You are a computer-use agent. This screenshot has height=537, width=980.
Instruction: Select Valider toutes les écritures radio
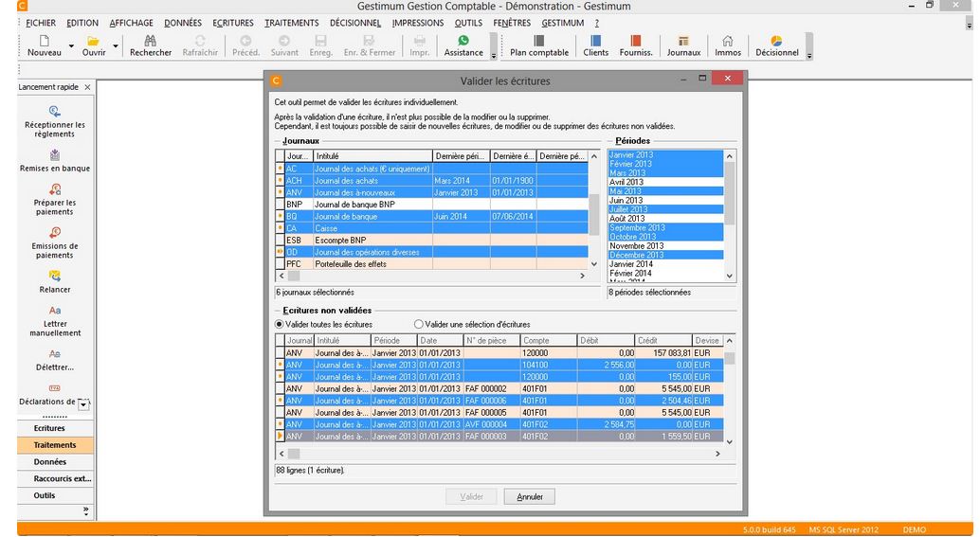tap(280, 324)
